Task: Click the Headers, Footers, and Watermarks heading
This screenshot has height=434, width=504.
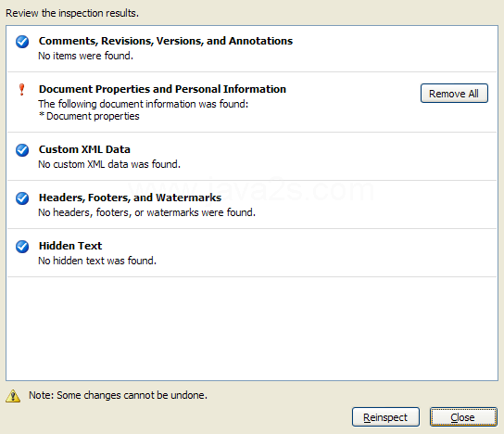Action: point(131,198)
